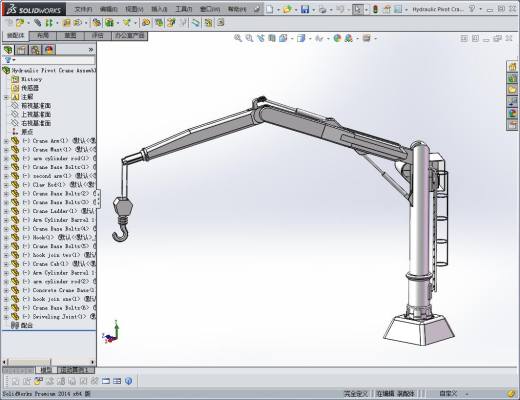Open the File Explorer task pane tab
The image size is (520, 400).
tap(512, 90)
